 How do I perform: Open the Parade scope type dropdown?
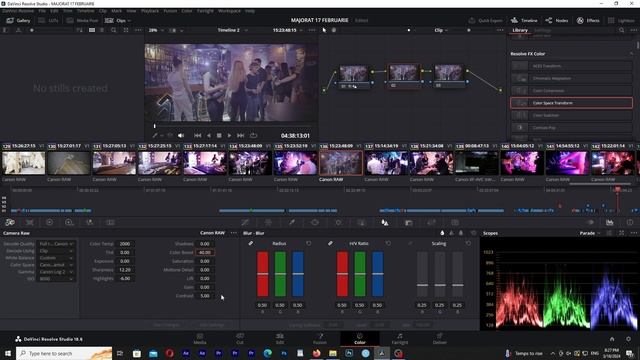click(590, 233)
